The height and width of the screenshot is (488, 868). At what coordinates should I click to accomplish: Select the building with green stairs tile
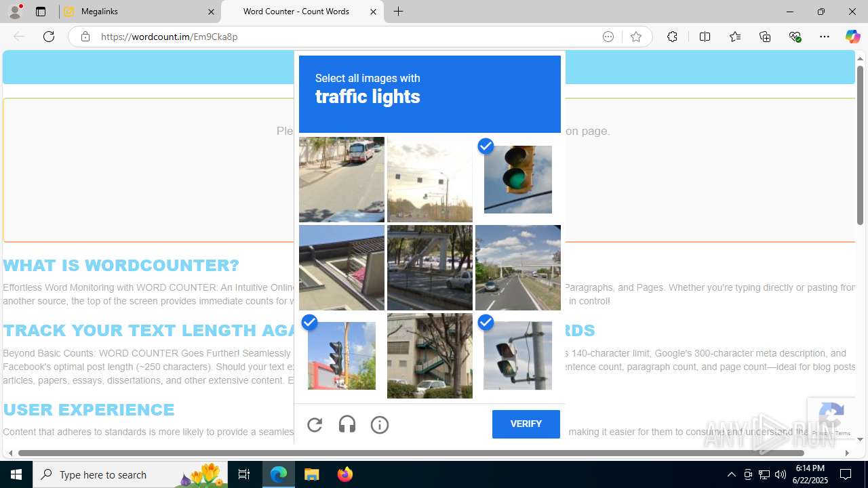pos(430,356)
